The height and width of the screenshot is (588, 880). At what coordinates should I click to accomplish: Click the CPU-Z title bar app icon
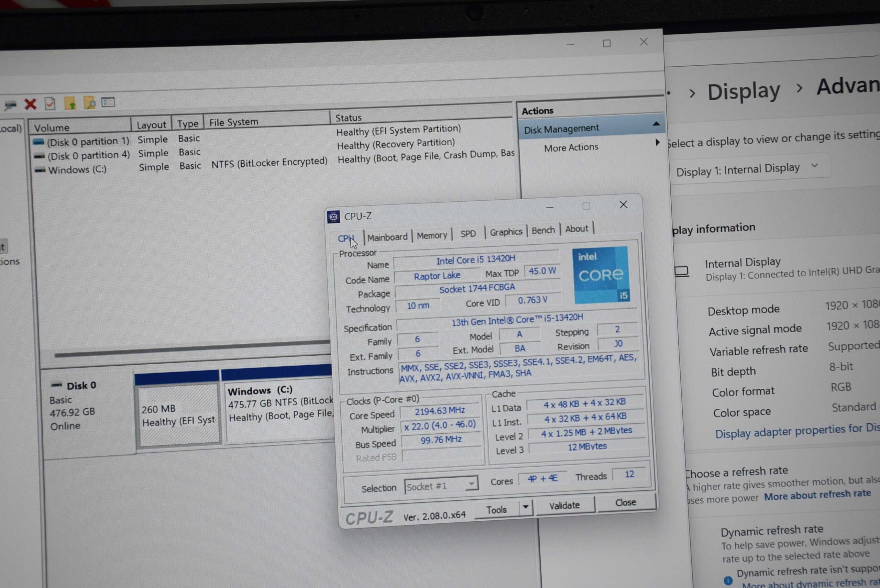tap(333, 217)
